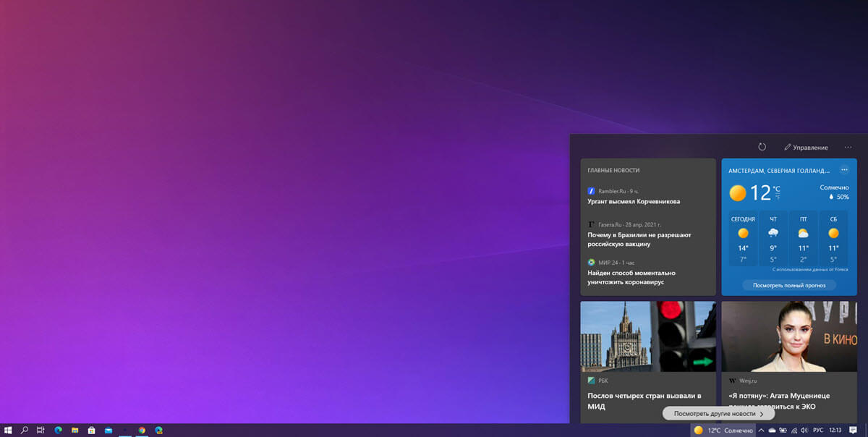Open the Windows Start menu

tap(8, 430)
